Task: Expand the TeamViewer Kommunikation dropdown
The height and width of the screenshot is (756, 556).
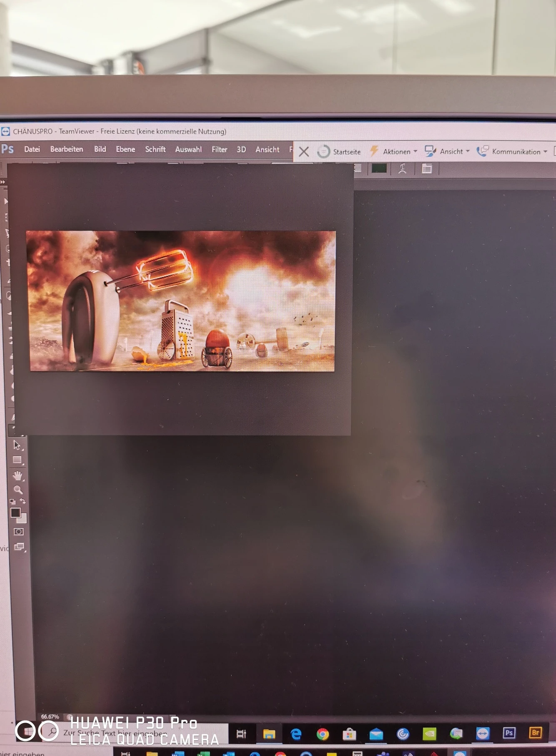Action: pyautogui.click(x=512, y=152)
